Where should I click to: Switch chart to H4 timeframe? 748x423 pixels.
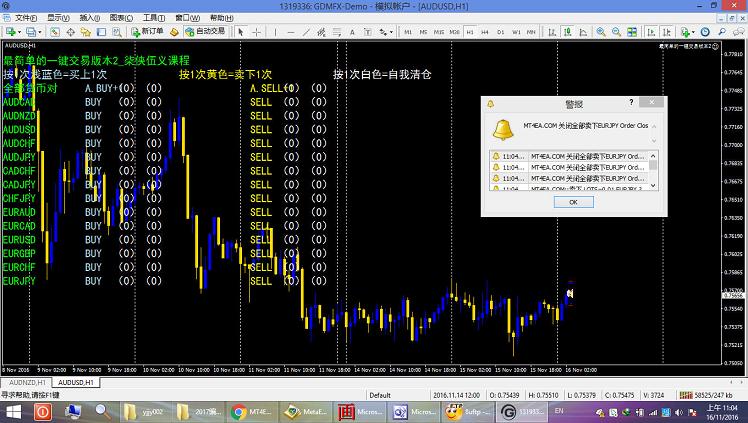485,32
